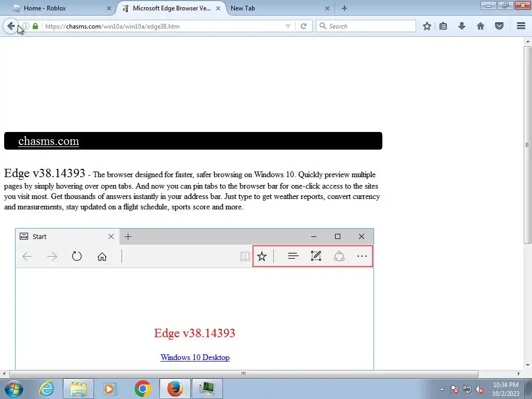
Task: Launch Internet Explorer from the taskbar
Action: (x=46, y=389)
